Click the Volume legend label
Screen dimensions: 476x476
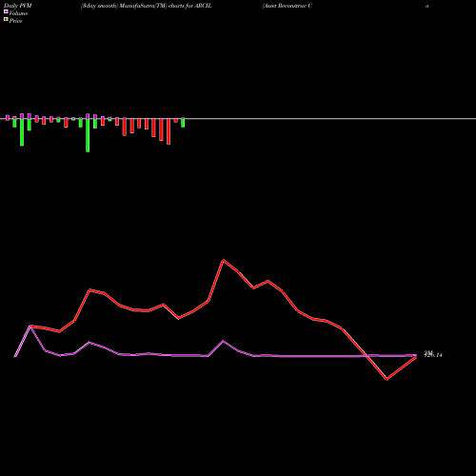coord(18,13)
